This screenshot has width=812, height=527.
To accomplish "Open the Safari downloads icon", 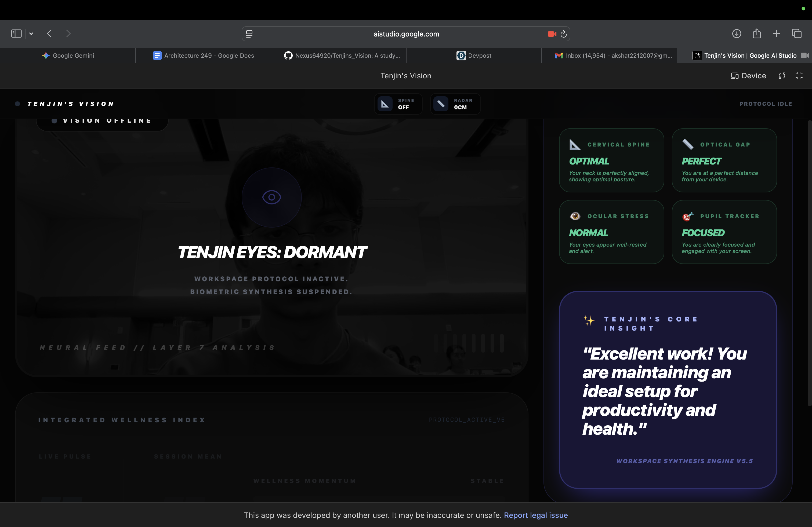I will (x=737, y=33).
